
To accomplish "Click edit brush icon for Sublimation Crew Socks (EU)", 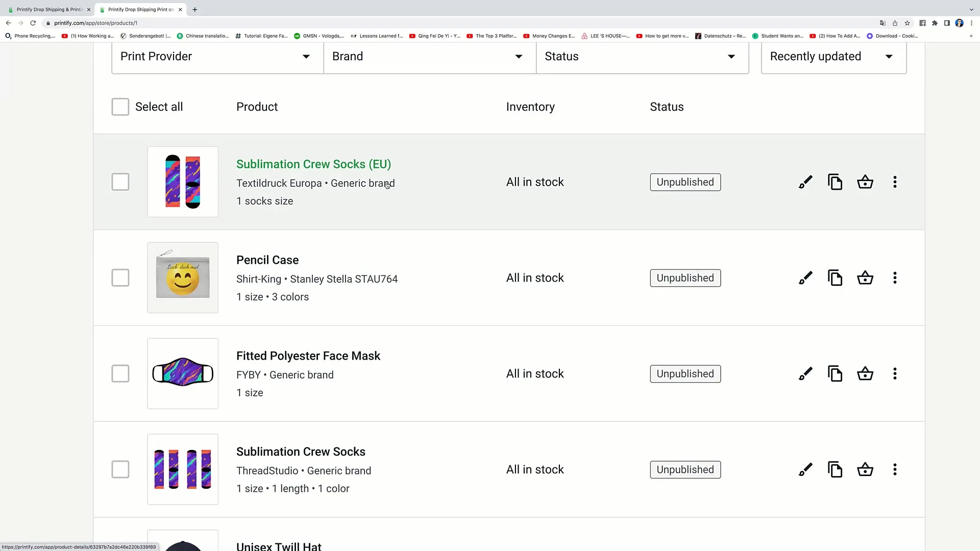I will click(x=805, y=182).
